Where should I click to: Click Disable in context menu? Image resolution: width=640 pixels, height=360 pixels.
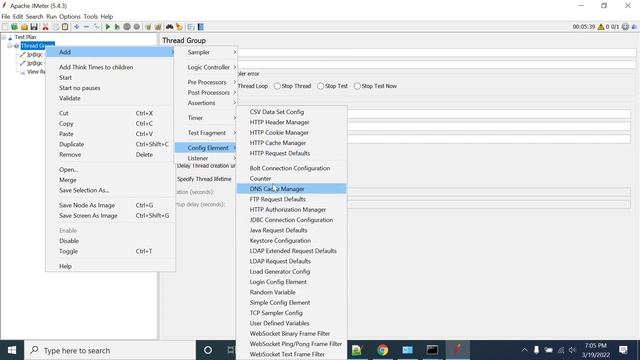click(x=110, y=241)
